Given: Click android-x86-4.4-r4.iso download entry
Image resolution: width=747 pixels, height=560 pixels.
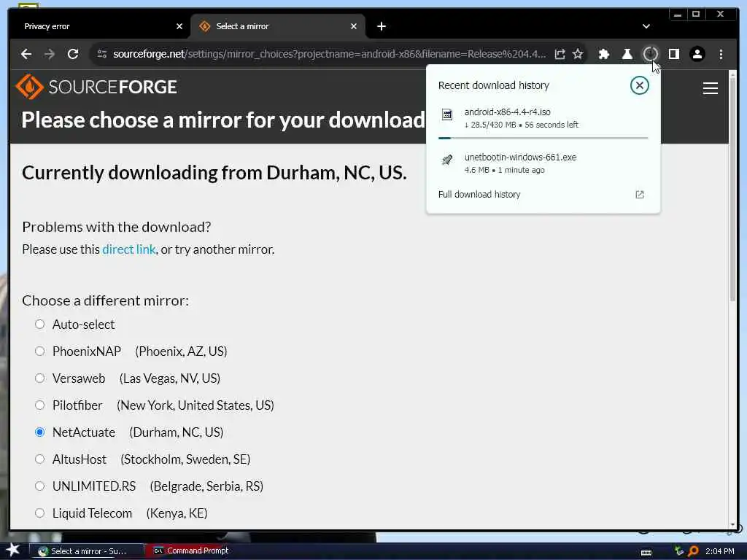Looking at the screenshot, I should tap(543, 117).
